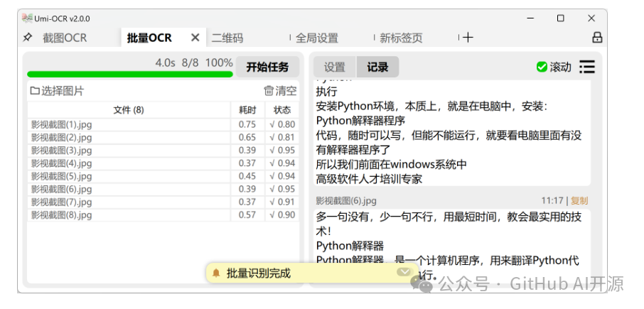Click the 耗时 column header

point(247,110)
